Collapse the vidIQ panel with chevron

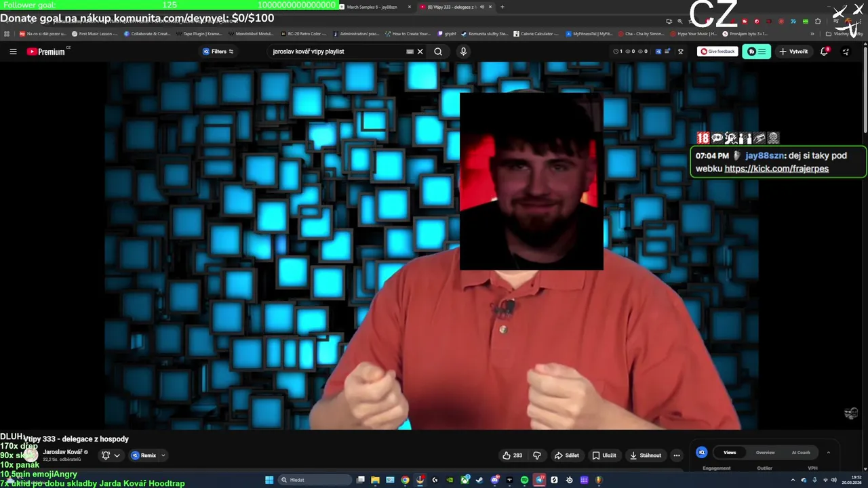[x=828, y=452]
